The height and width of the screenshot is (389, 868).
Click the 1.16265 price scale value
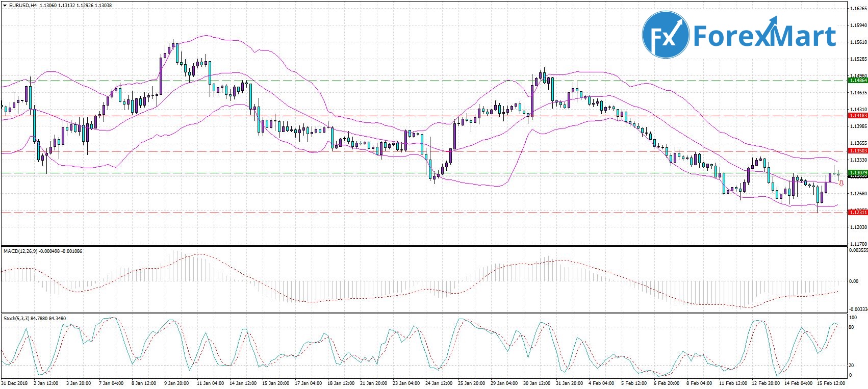click(x=858, y=9)
